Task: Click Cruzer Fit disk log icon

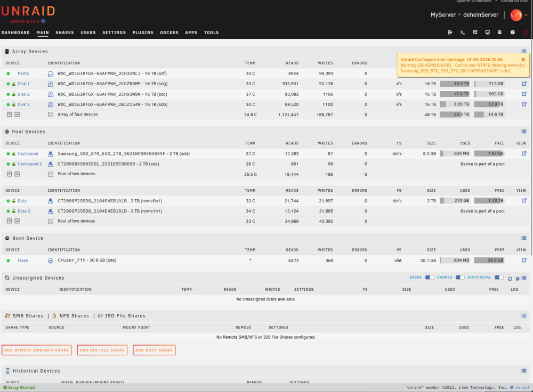Action: (x=50, y=260)
